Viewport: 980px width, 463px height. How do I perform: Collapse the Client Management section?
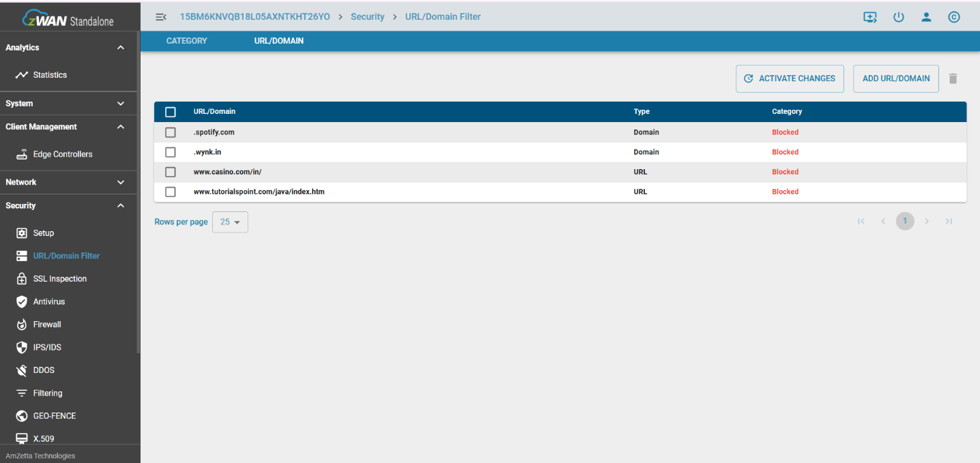pyautogui.click(x=121, y=127)
